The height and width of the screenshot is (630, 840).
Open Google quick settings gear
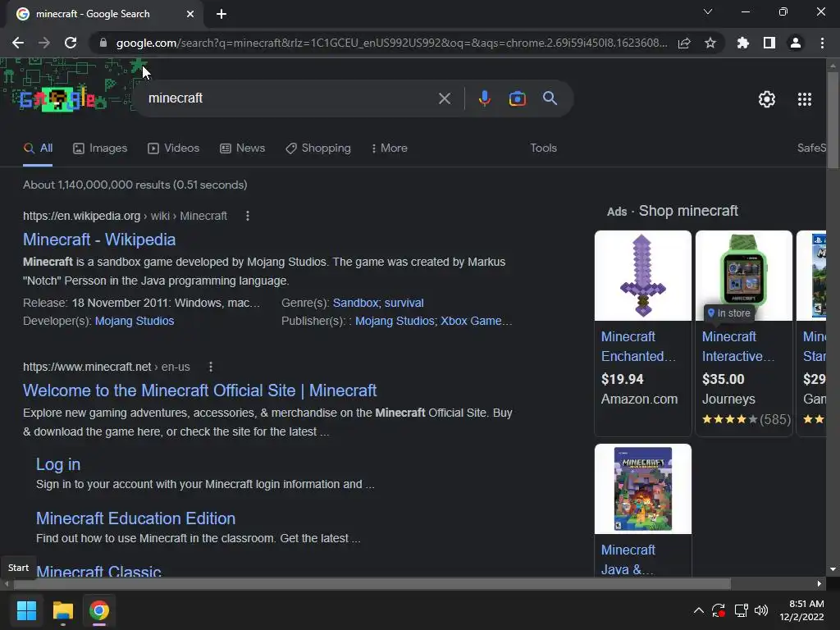tap(767, 99)
